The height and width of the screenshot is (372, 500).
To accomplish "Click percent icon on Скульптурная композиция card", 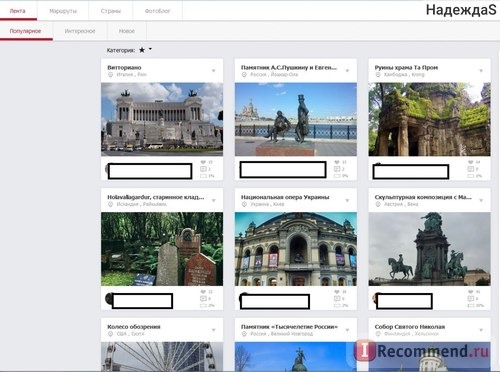I will point(471,305).
